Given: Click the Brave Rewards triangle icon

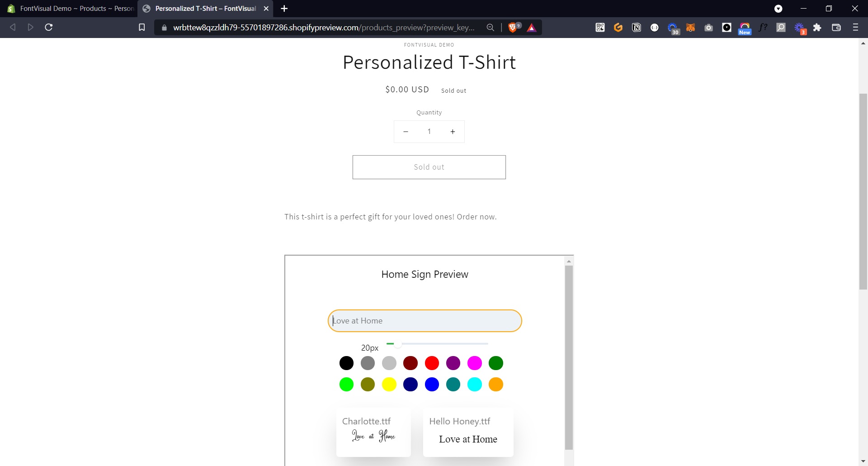Looking at the screenshot, I should [532, 28].
